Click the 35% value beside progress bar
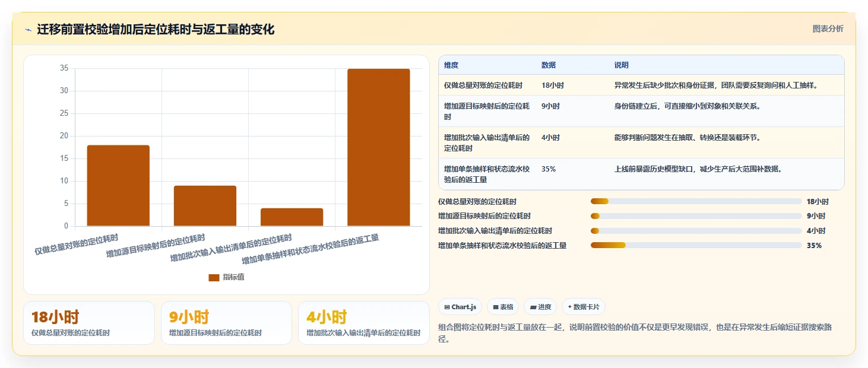Image resolution: width=868 pixels, height=368 pixels. [x=814, y=246]
